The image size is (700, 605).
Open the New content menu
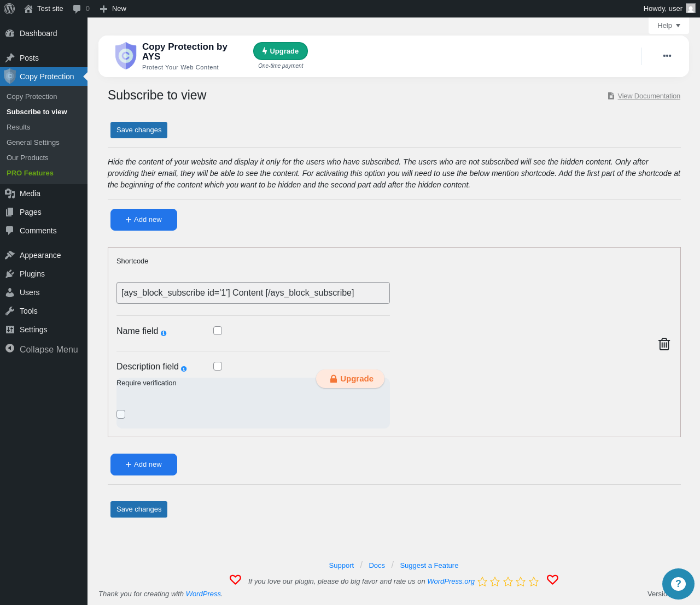click(113, 9)
